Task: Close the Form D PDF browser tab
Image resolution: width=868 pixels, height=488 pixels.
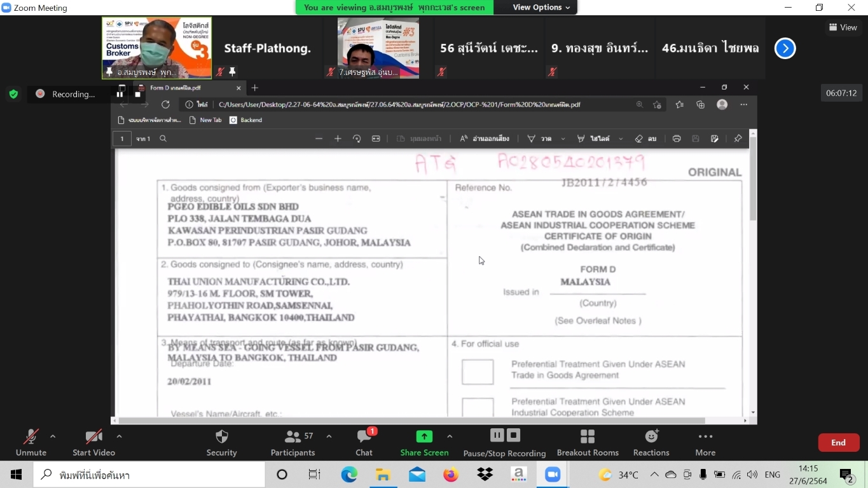Action: [238, 88]
